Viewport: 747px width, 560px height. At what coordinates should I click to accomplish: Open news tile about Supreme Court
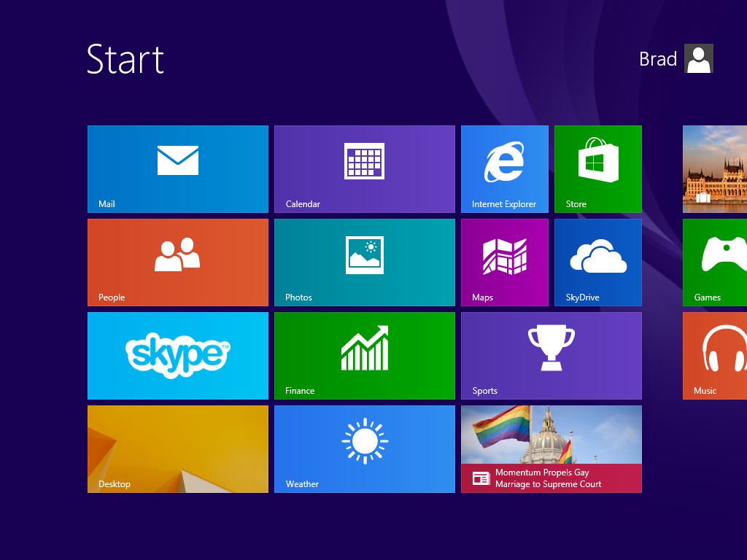click(x=551, y=449)
